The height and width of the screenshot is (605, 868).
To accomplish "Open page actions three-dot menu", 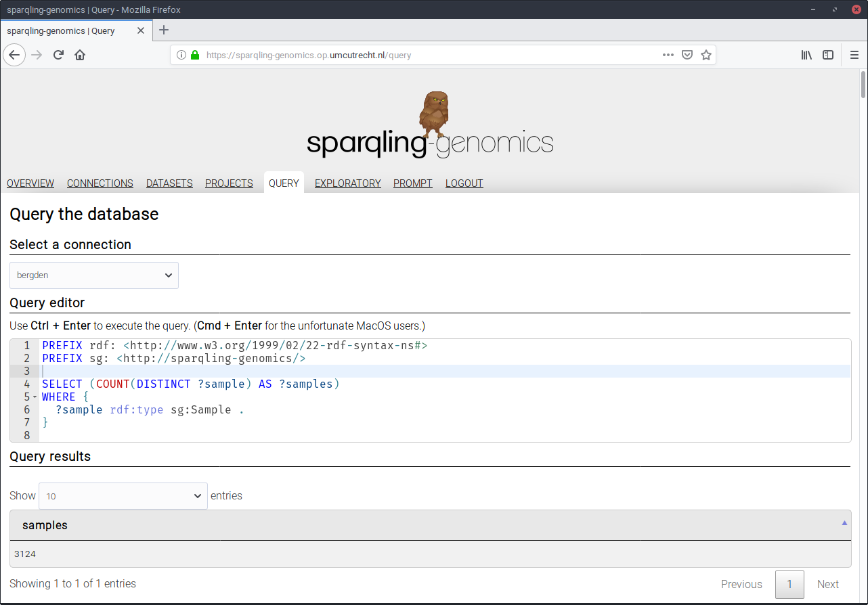I will click(x=668, y=55).
